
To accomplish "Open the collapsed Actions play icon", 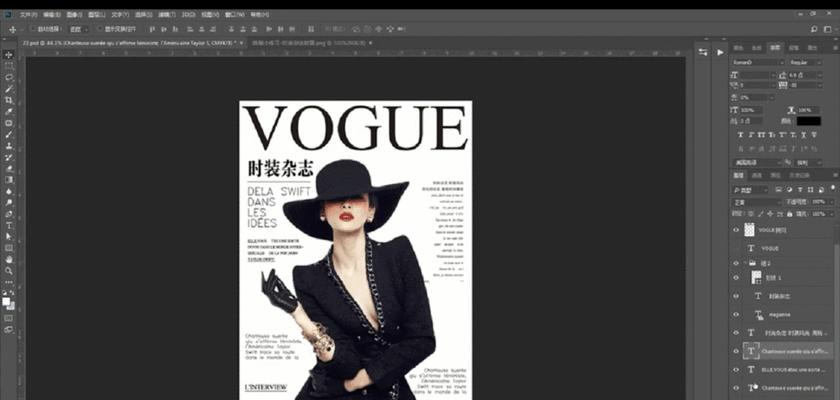I will point(720,52).
